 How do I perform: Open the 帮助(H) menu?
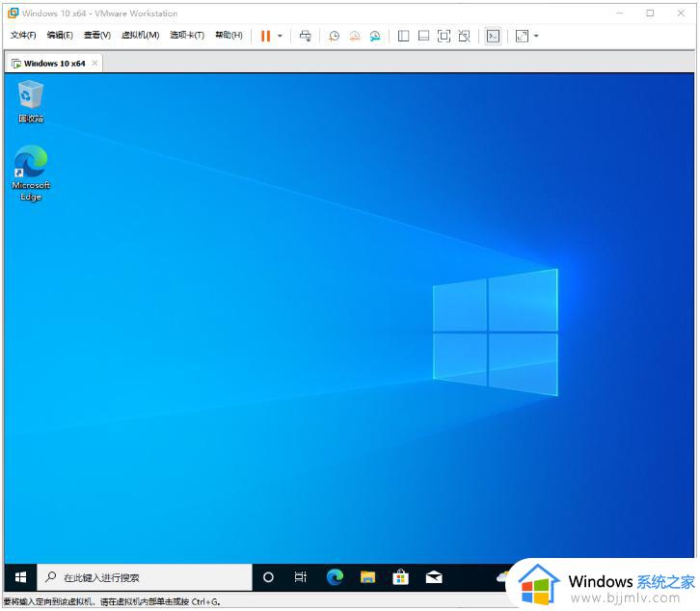tap(229, 35)
